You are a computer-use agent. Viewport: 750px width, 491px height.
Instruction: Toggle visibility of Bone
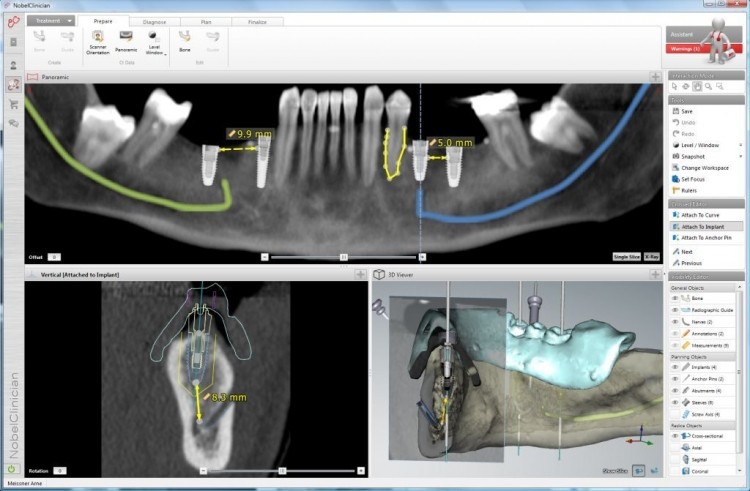coord(675,298)
